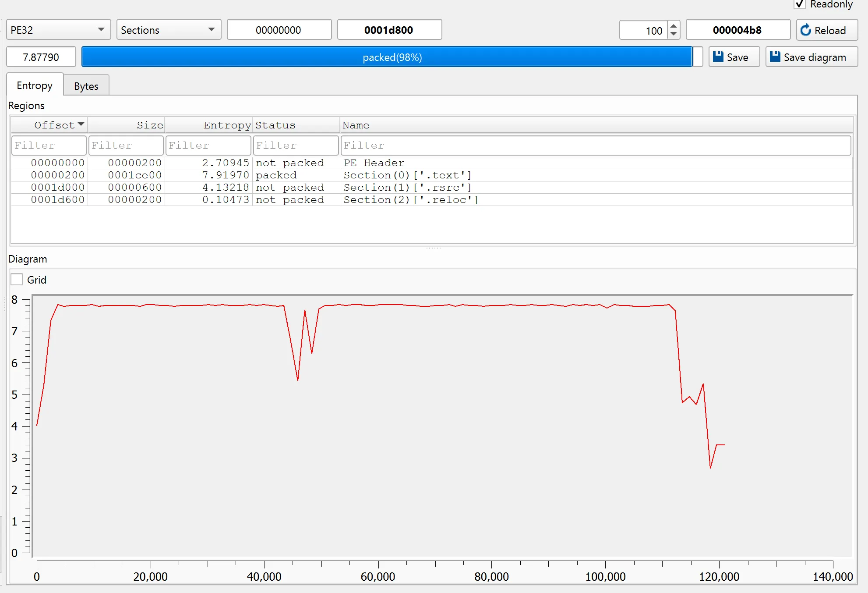
Task: Click the Reload refresh icon
Action: [806, 30]
